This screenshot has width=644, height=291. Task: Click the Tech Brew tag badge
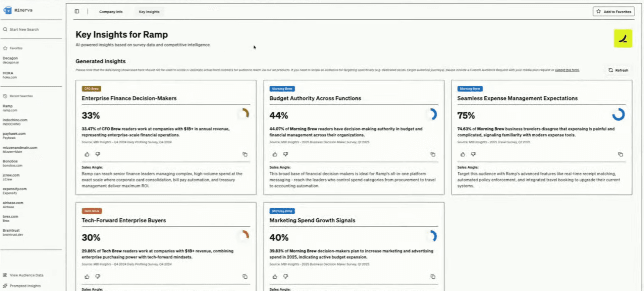coord(92,211)
